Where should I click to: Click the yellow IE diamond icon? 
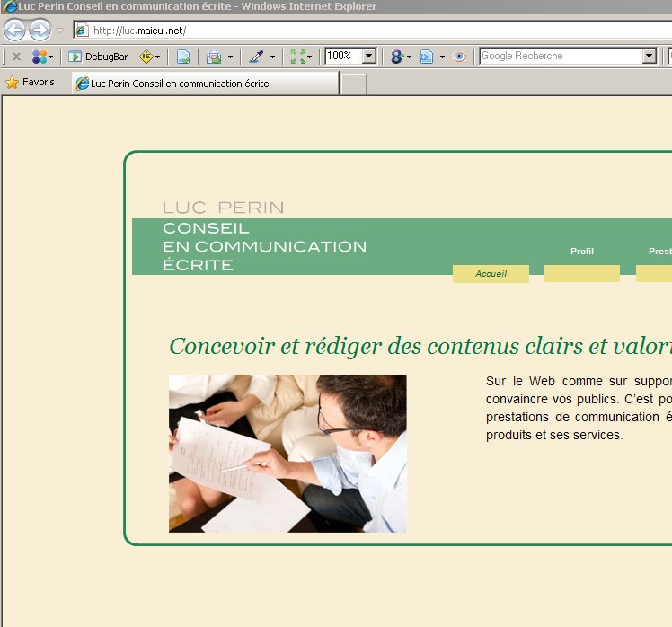(x=146, y=57)
